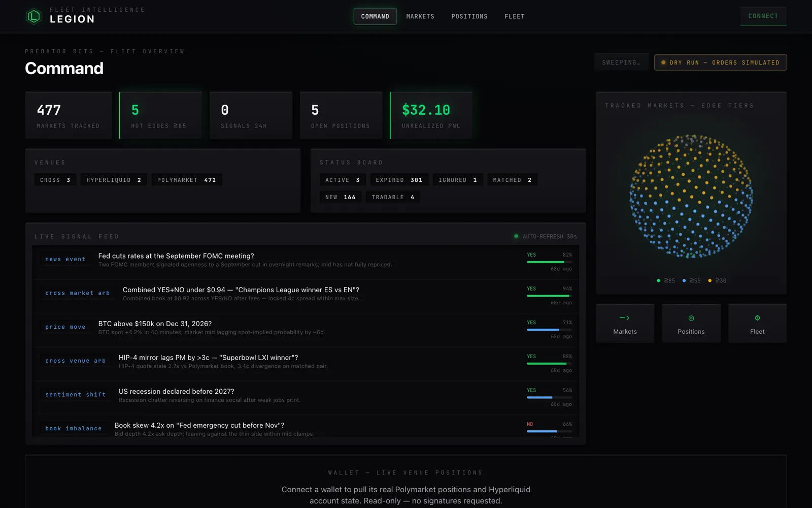This screenshot has height=508, width=812.
Task: Select the Cross 3 venue chip
Action: pyautogui.click(x=55, y=180)
